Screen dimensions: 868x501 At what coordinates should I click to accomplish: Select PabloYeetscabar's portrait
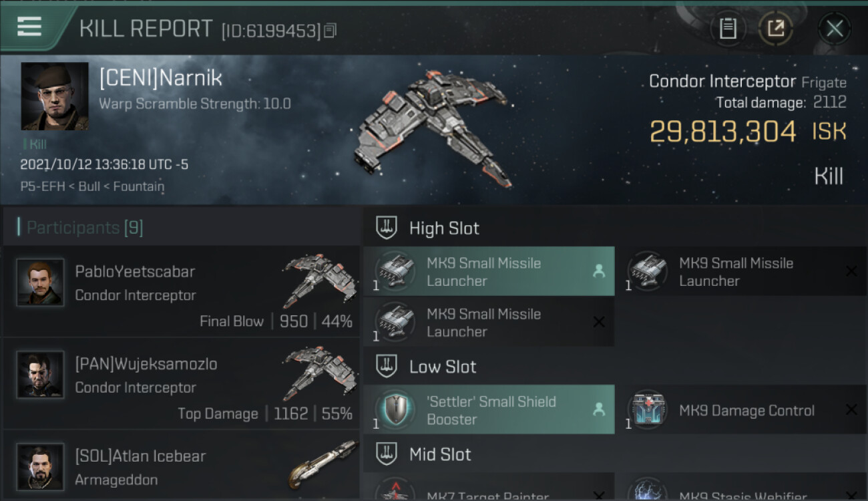click(x=40, y=283)
